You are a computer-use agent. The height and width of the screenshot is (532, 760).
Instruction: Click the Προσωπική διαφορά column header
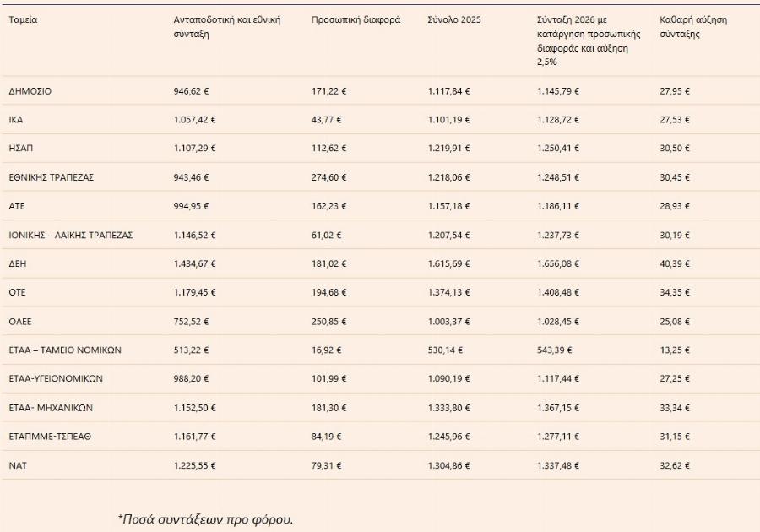[356, 19]
